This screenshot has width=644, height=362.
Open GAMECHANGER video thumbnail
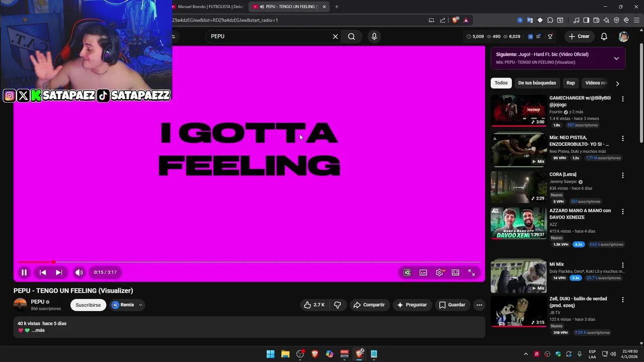tap(518, 111)
